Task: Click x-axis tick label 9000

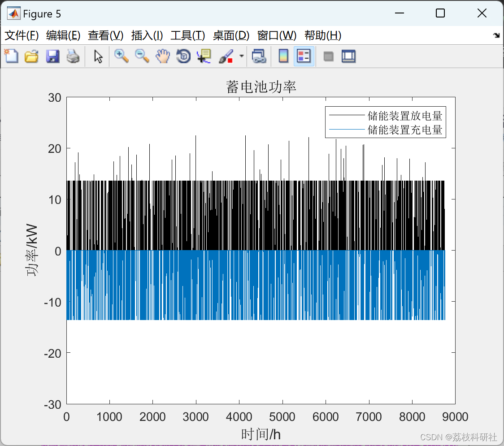Action: click(455, 417)
